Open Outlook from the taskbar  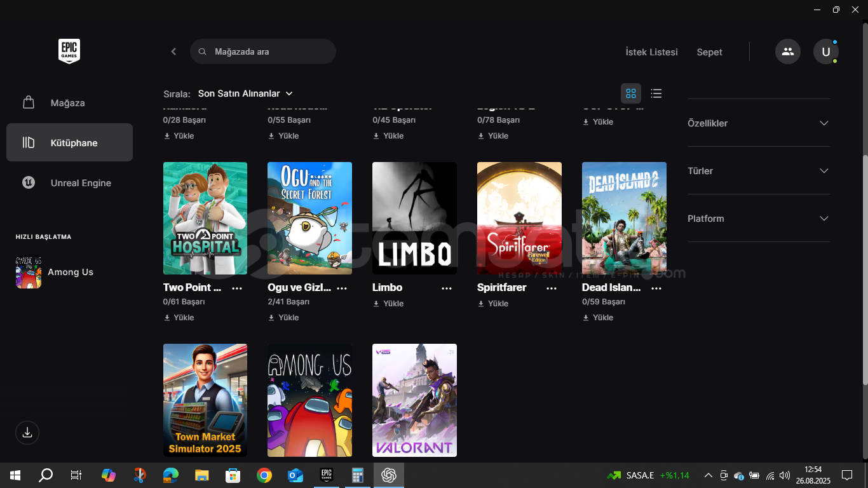(295, 475)
